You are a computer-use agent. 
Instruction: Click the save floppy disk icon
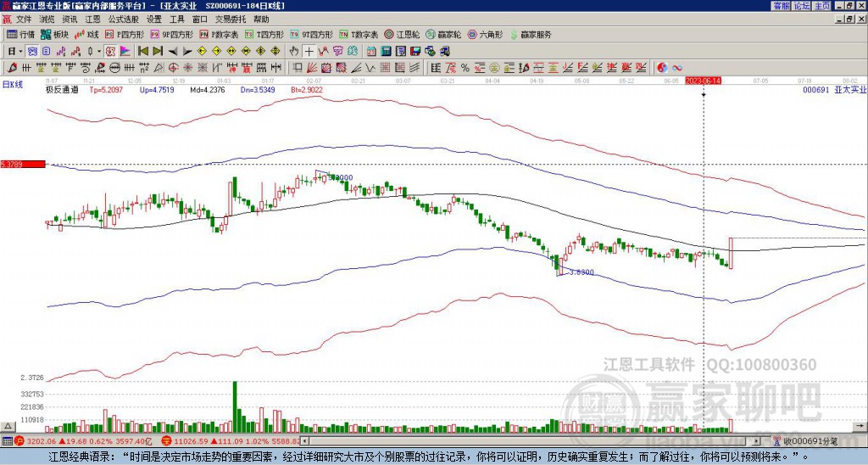point(415,52)
